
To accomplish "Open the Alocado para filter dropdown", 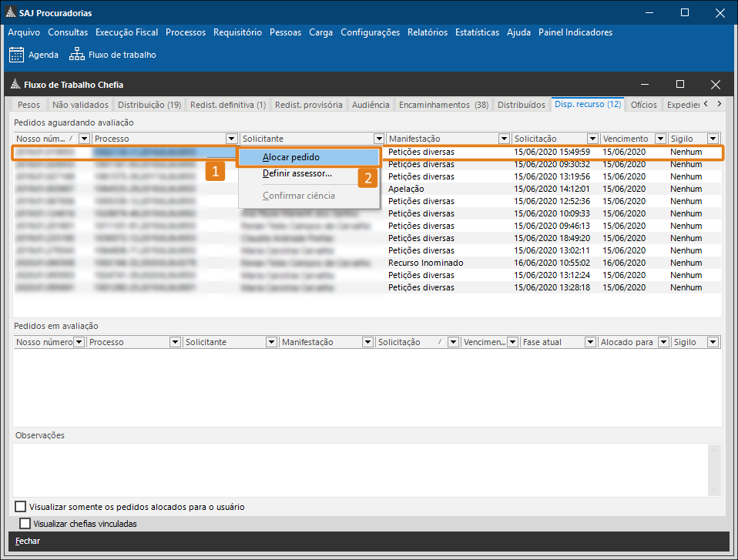I will click(x=663, y=342).
